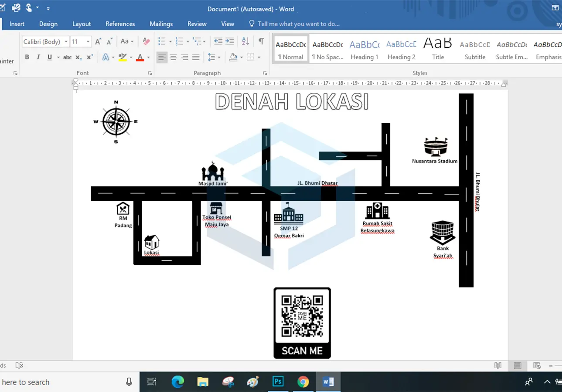The height and width of the screenshot is (392, 562).
Task: Open the Insert tab
Action: coord(17,24)
